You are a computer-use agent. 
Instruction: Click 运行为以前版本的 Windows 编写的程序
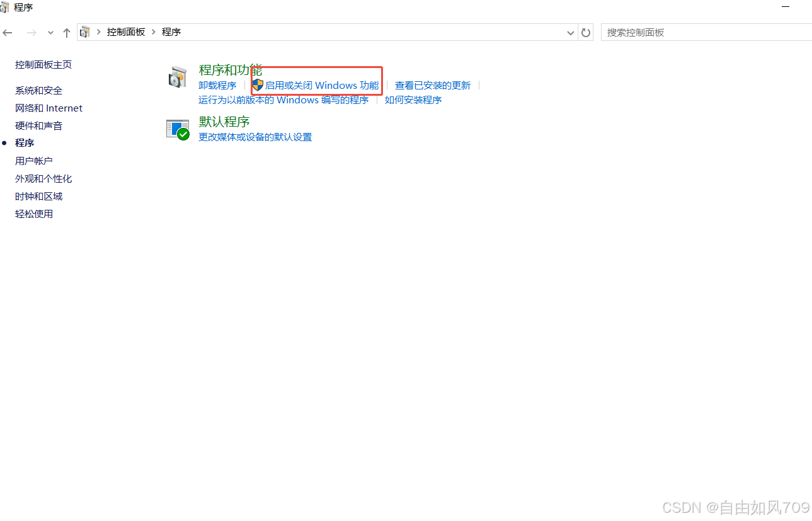283,100
